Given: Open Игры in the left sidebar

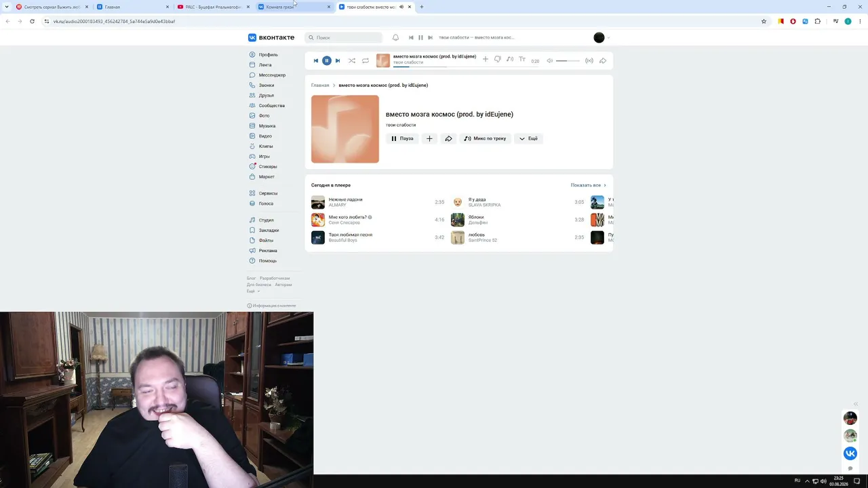Looking at the screenshot, I should 264,157.
